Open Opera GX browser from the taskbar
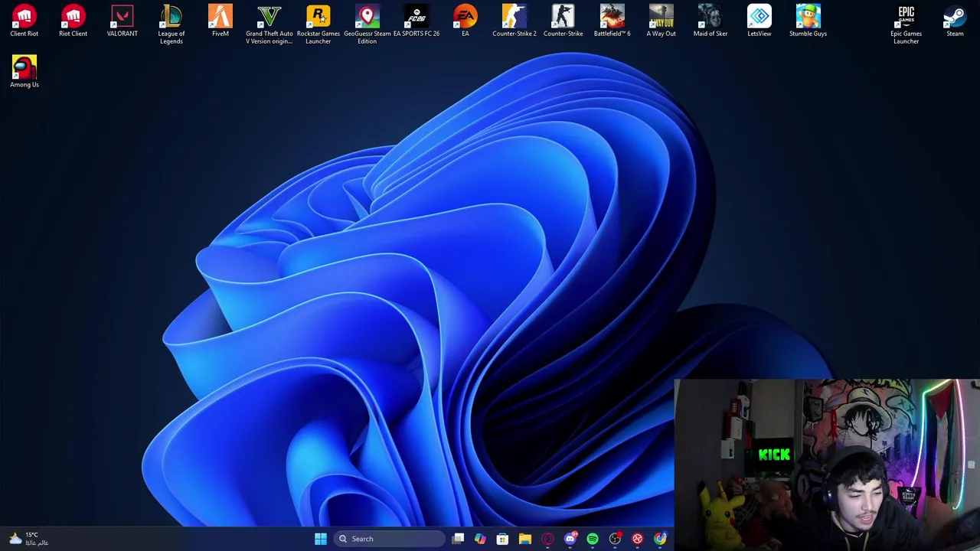 coord(547,539)
